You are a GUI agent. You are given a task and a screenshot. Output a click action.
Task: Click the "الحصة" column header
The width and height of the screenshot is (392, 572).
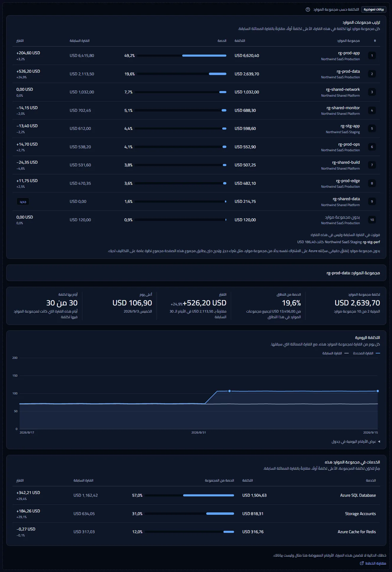[222, 41]
